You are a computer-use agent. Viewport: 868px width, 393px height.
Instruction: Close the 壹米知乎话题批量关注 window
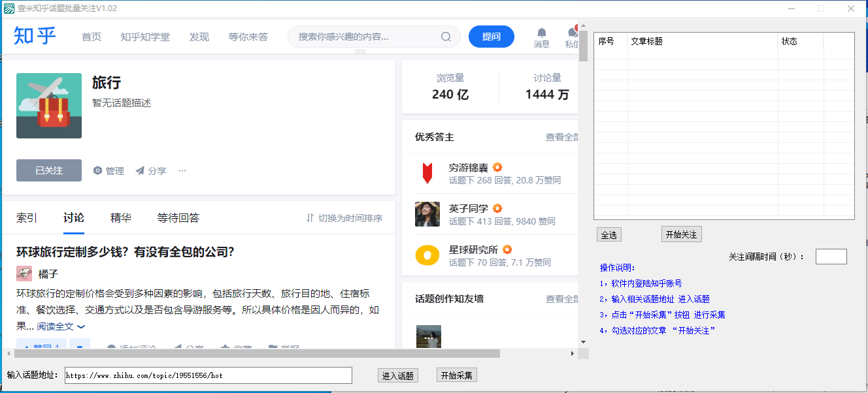851,8
